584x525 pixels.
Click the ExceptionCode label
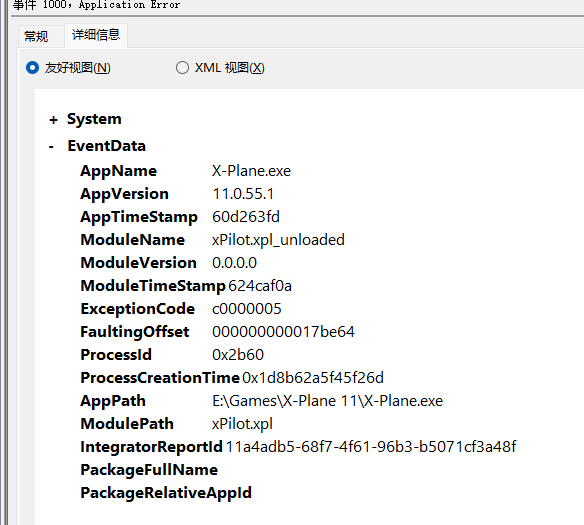(138, 309)
